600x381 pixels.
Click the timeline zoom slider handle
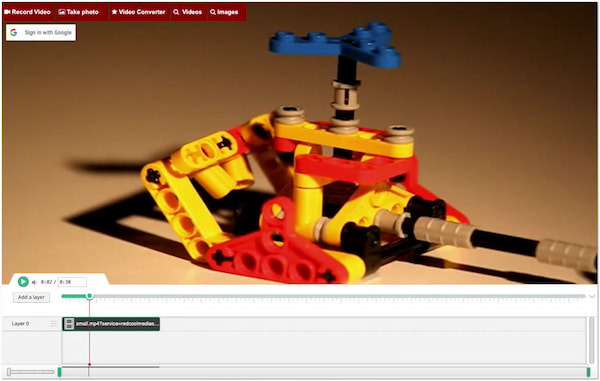(x=8, y=372)
